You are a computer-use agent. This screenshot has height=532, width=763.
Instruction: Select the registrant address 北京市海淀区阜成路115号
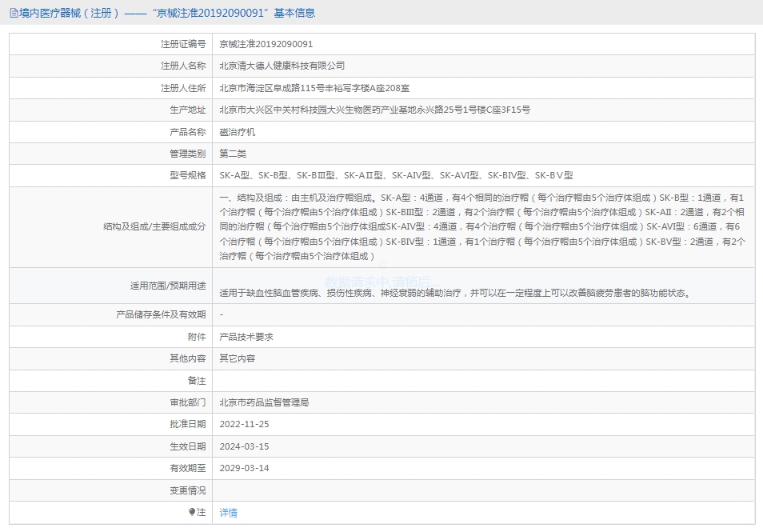pyautogui.click(x=314, y=88)
